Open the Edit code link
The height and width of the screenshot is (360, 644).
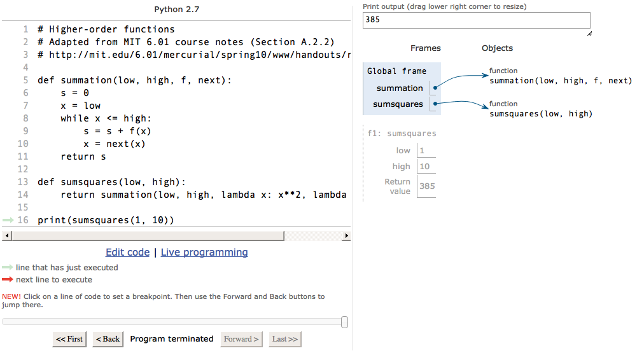127,252
